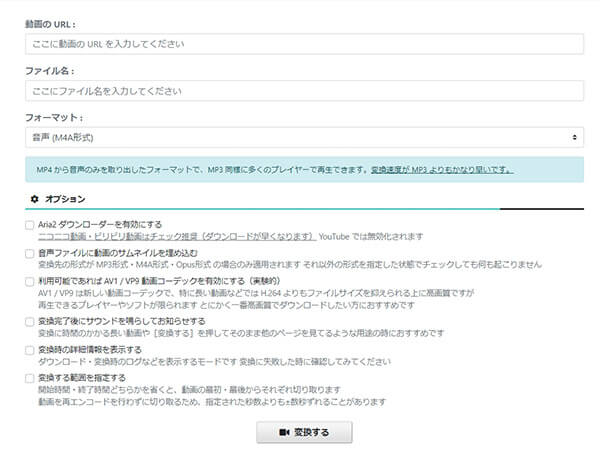The height and width of the screenshot is (451, 600).
Task: Click the gear icon next to オプション
Action: (34, 199)
